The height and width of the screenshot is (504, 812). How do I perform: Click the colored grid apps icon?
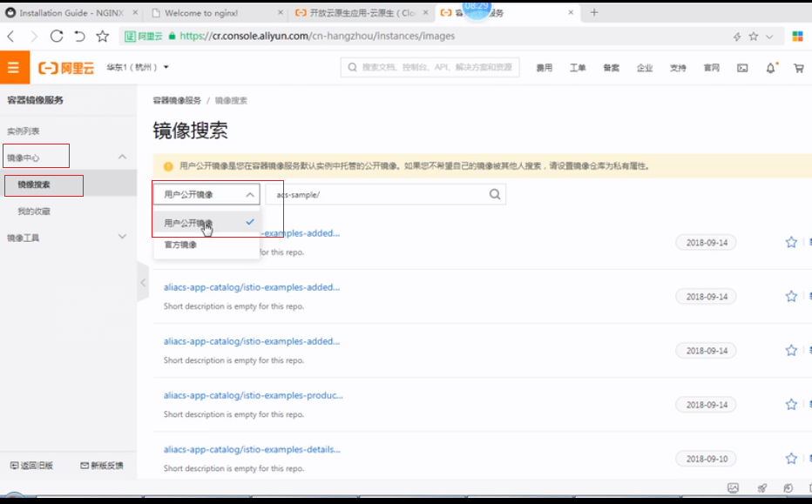[x=797, y=37]
